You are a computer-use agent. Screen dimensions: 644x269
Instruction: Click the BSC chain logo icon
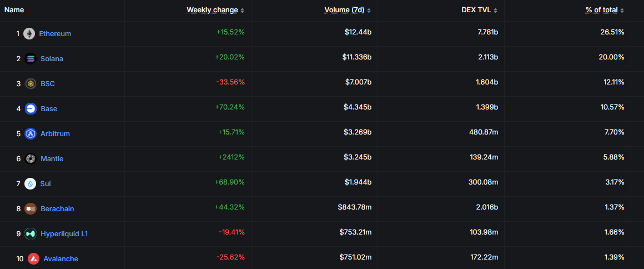(31, 84)
